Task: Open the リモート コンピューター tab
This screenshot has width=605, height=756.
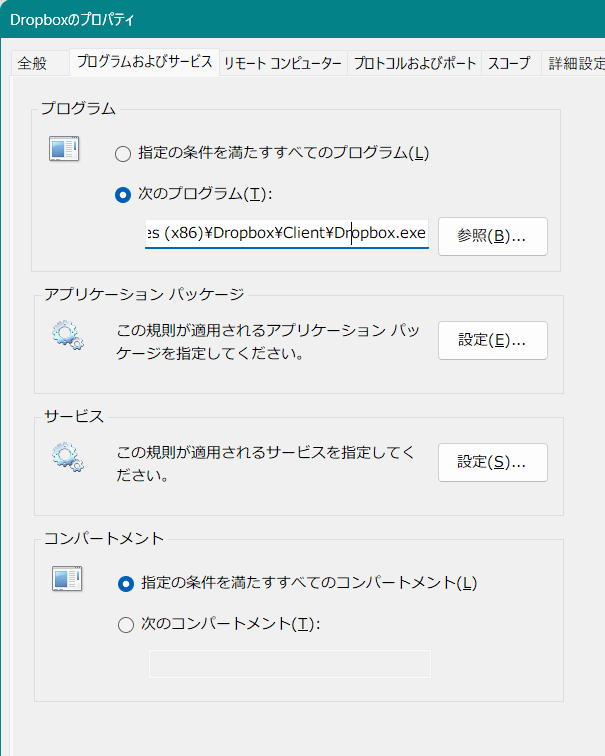Action: point(283,63)
